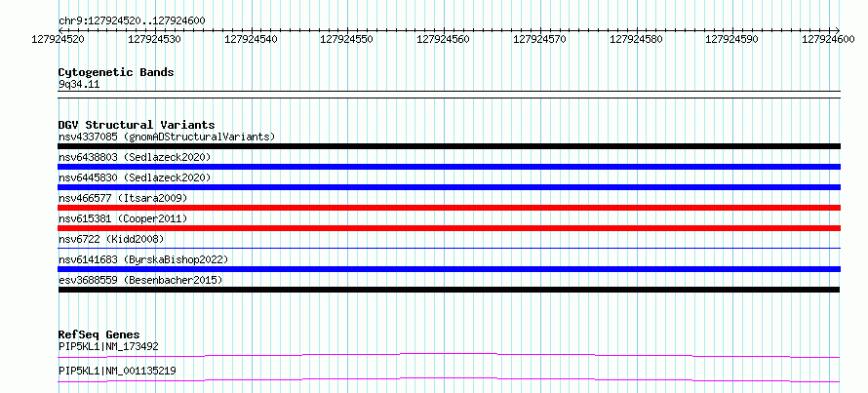Click the blue nsv6438803 variant bar
Image resolution: width=868 pixels, height=393 pixels.
coord(449,167)
